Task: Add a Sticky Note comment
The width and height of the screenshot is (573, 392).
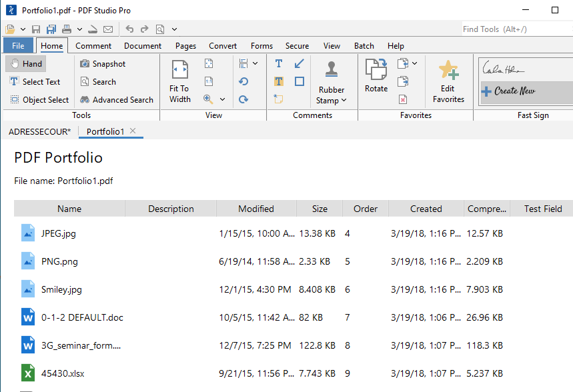Action: coord(278,99)
